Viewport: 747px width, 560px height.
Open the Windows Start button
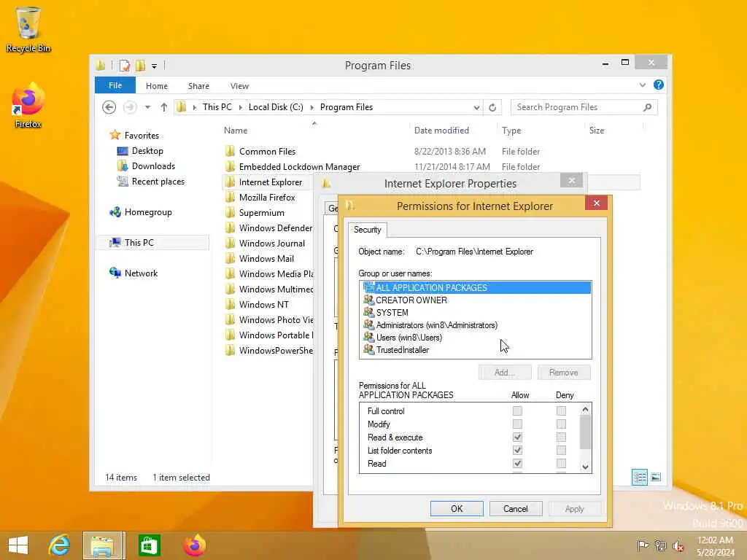[18, 545]
